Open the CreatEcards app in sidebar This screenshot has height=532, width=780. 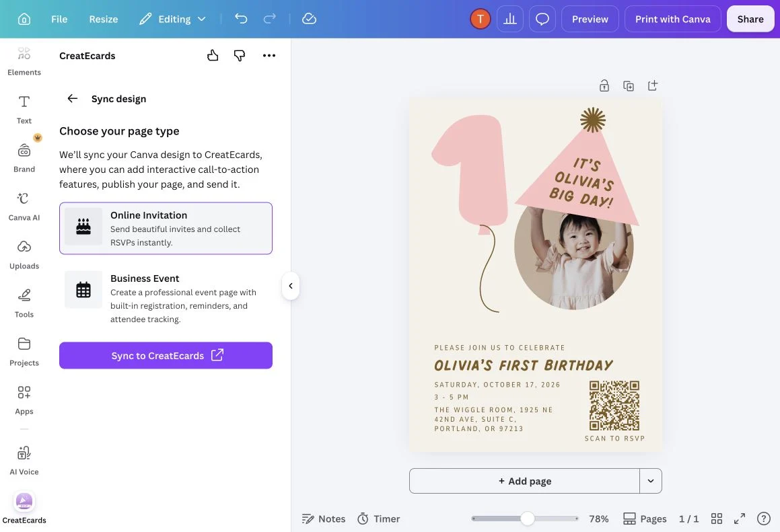pos(24,508)
